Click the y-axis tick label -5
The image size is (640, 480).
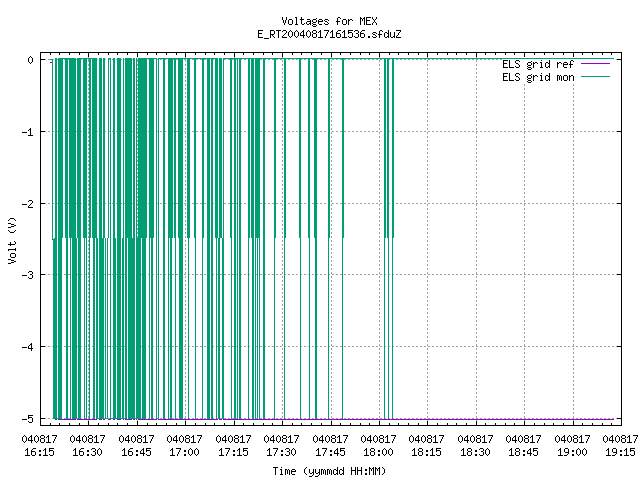click(x=28, y=419)
